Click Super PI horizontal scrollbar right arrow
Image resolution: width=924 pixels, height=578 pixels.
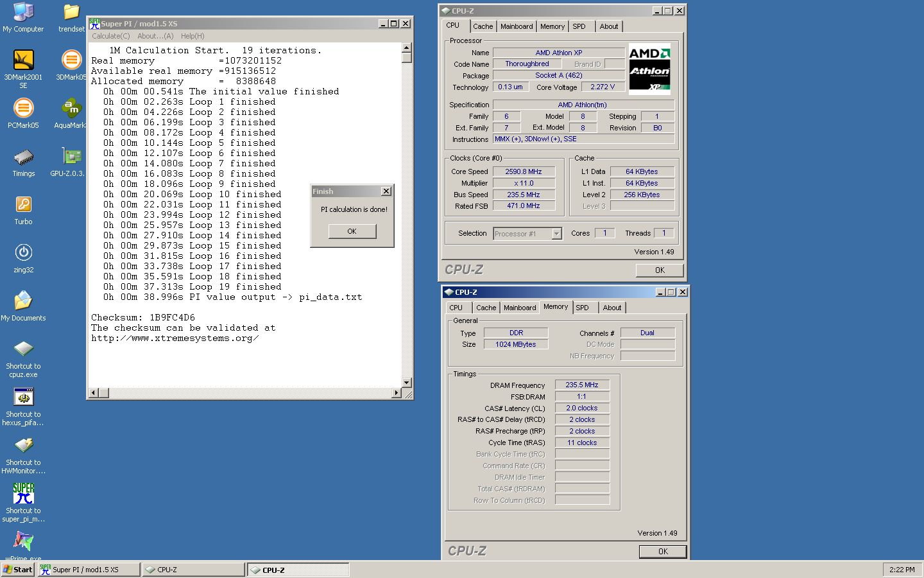397,392
